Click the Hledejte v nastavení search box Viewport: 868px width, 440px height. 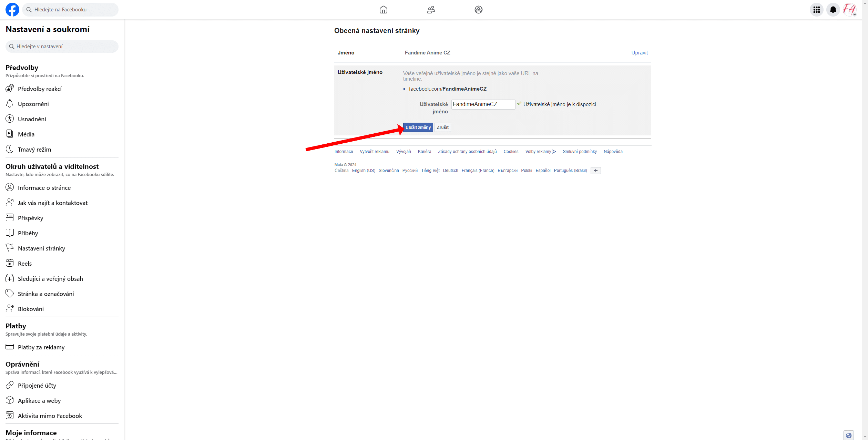tap(62, 47)
